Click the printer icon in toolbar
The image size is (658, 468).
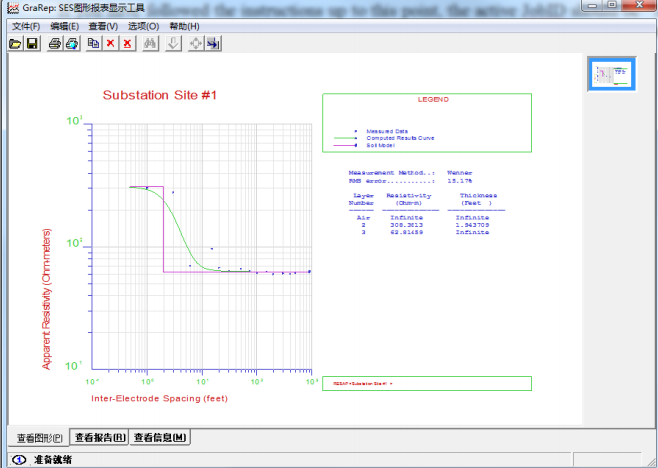click(x=56, y=44)
